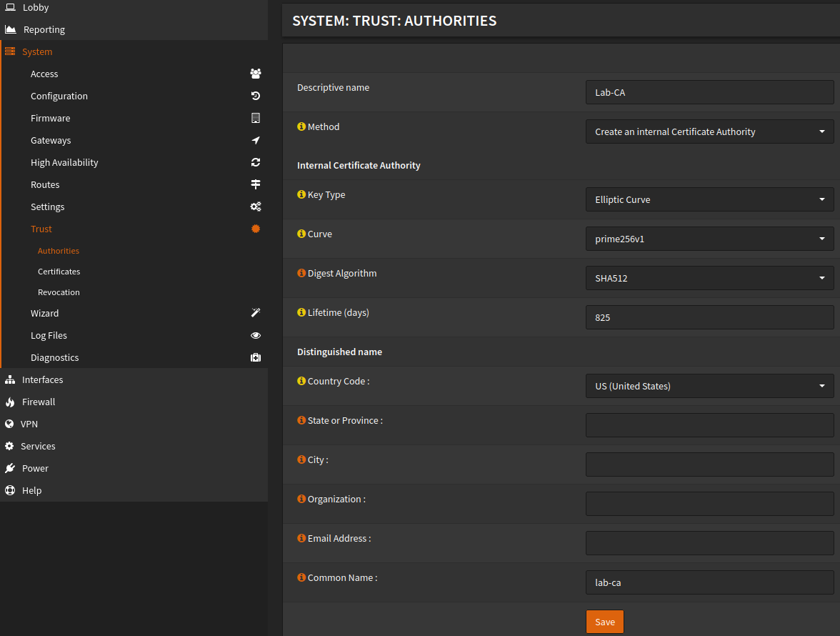This screenshot has width=840, height=636.
Task: Click the Gateways arrow icon
Action: click(256, 140)
